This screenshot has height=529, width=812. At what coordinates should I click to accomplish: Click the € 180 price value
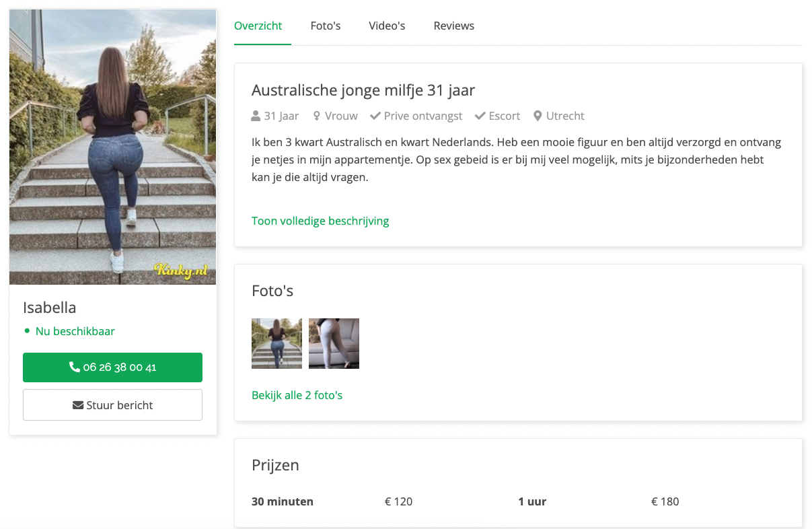(x=665, y=501)
